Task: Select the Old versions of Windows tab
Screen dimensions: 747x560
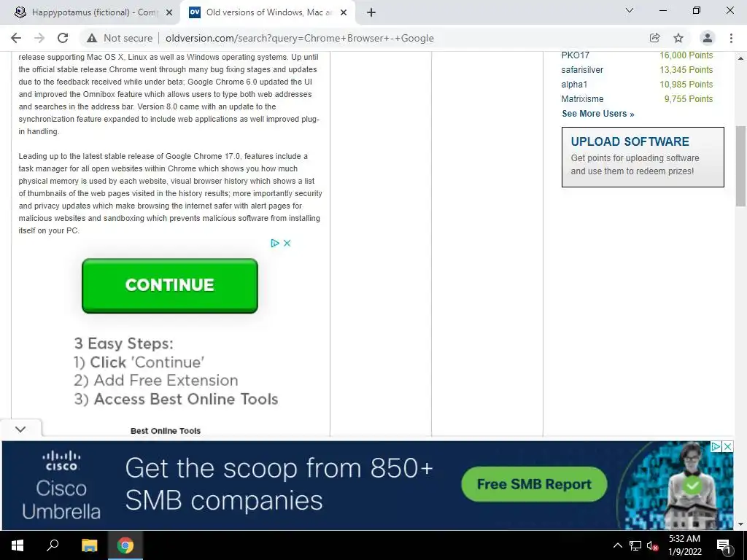Action: 267,12
